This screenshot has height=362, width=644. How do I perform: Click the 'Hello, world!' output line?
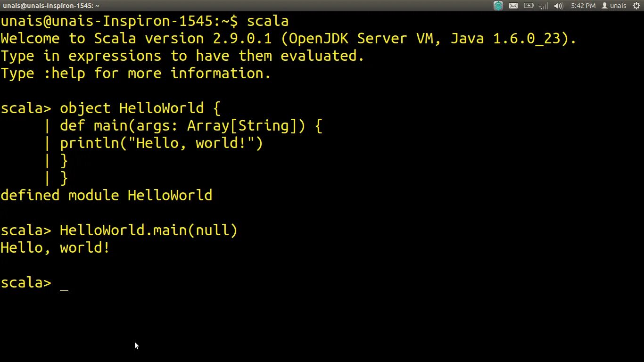(55, 248)
